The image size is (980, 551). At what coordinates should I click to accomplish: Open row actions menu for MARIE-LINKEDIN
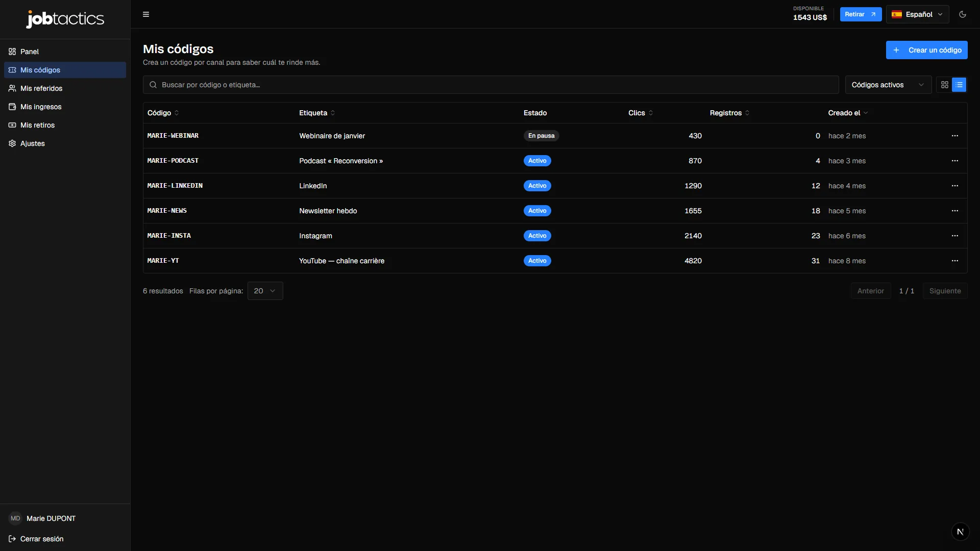955,186
